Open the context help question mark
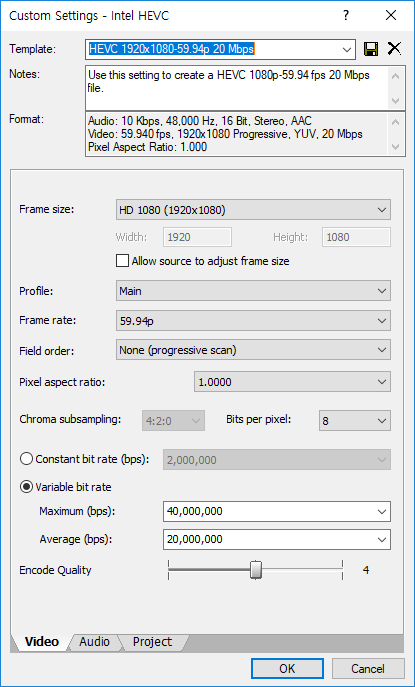 [346, 16]
